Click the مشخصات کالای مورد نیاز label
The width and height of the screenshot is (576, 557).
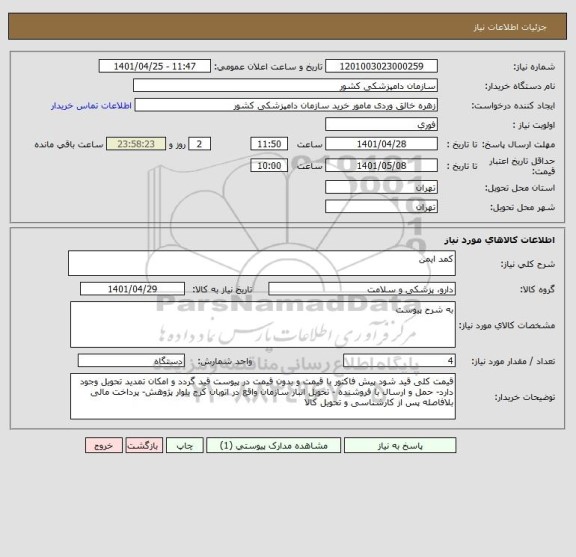[x=507, y=325]
